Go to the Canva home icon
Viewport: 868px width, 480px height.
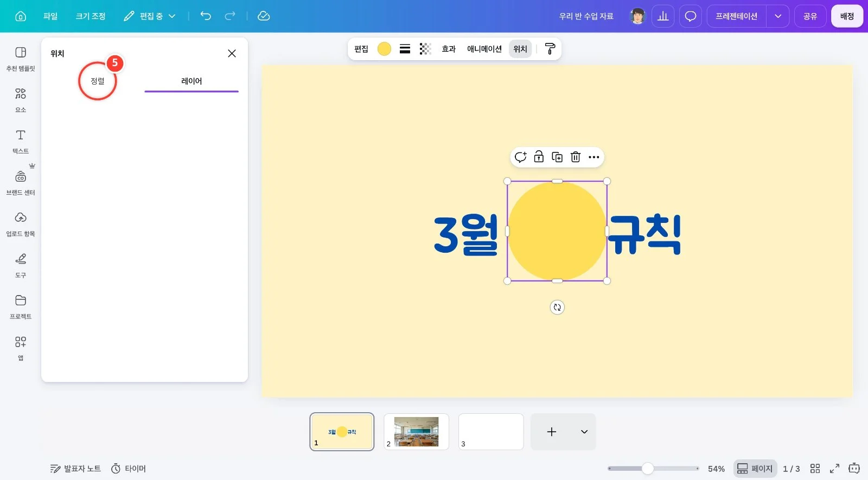(21, 16)
